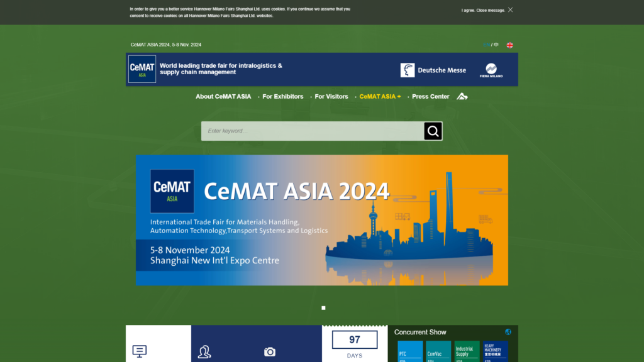Open the For Visitors menu

[x=331, y=96]
